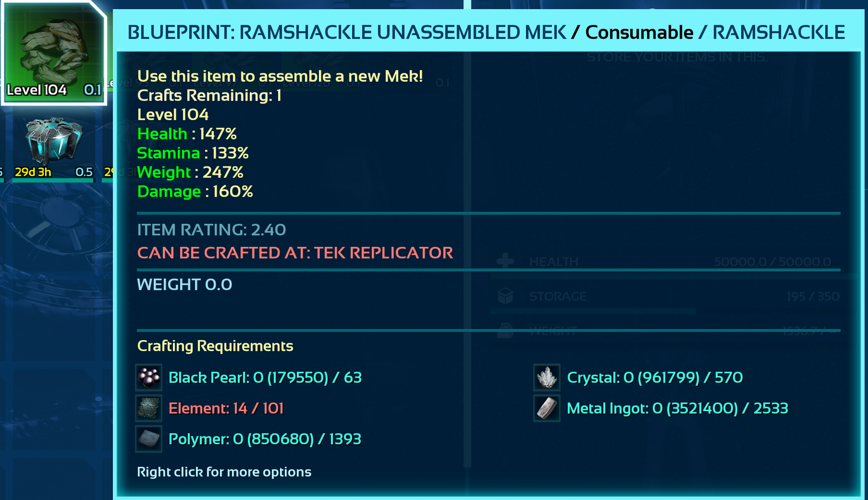
Task: Click the Metal Ingot resource icon
Action: pos(547,409)
